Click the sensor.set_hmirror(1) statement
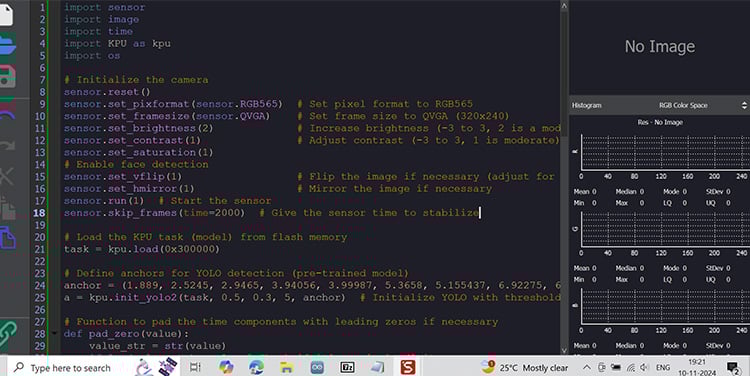Viewport: 750px width, 376px height. (x=129, y=189)
